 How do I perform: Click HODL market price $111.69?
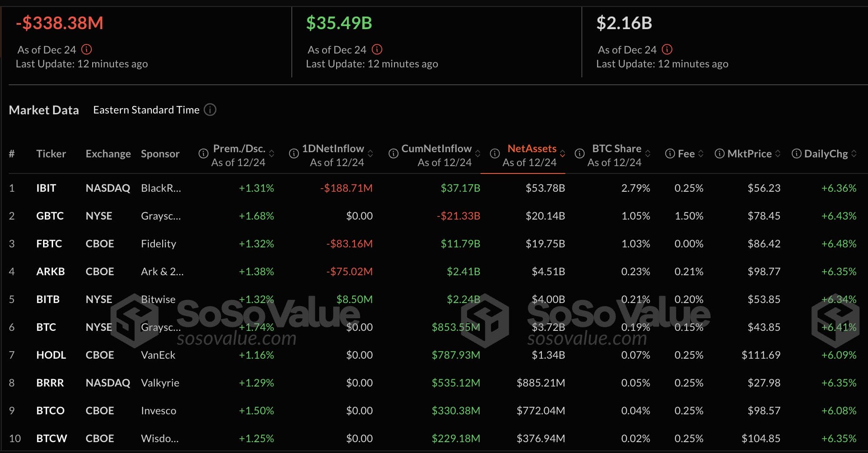point(761,355)
